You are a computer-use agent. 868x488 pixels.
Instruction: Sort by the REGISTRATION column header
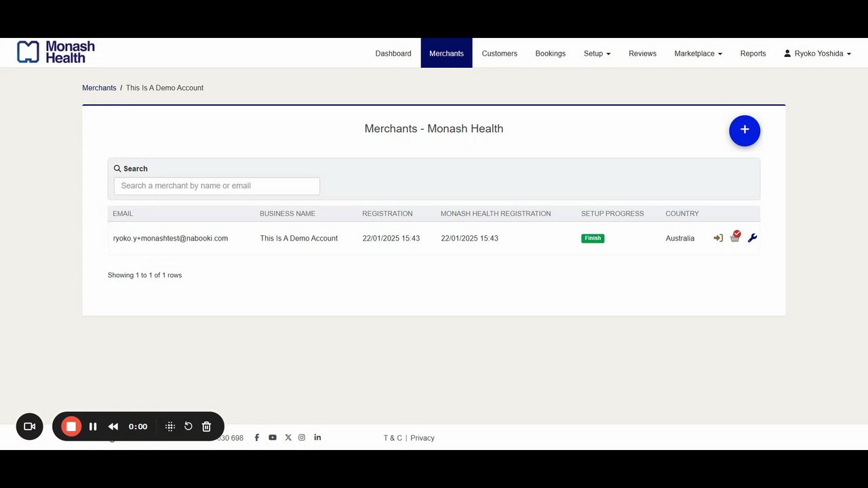(x=387, y=213)
